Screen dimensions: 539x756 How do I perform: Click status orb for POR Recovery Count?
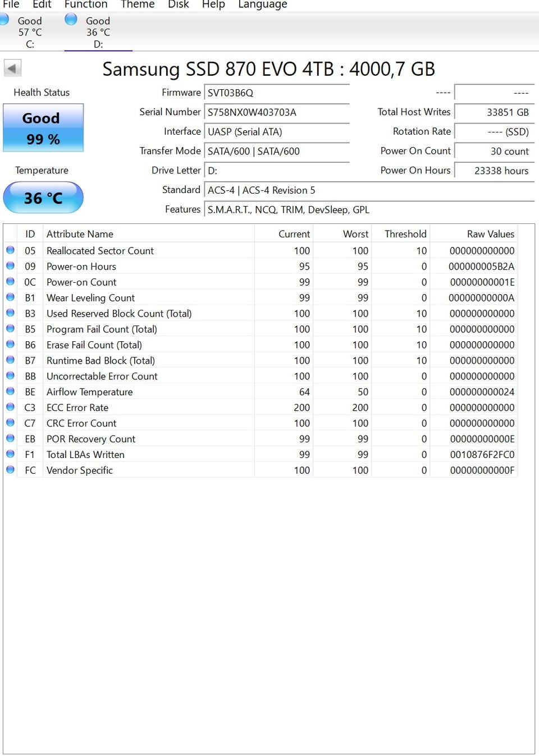click(x=10, y=438)
